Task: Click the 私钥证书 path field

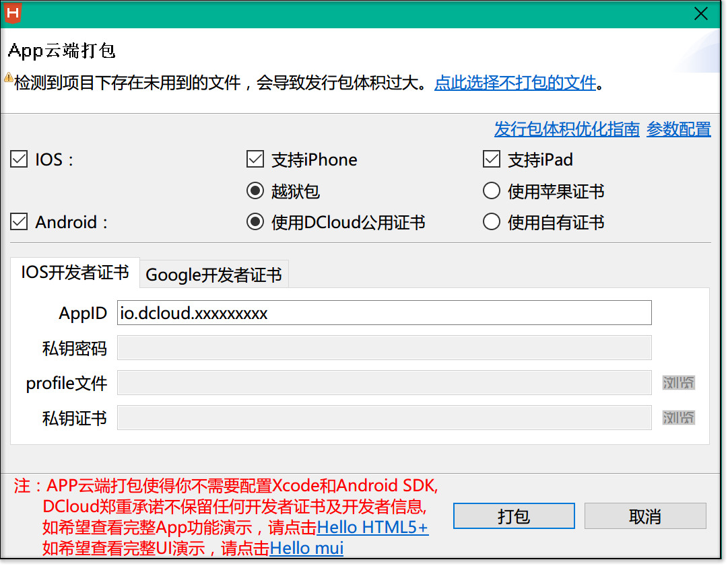Action: (x=385, y=417)
